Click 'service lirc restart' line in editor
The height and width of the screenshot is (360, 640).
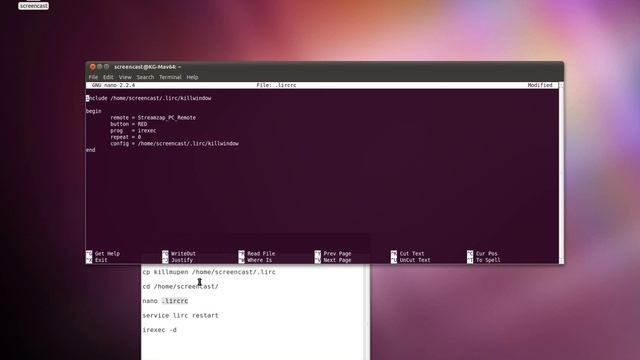[180, 316]
